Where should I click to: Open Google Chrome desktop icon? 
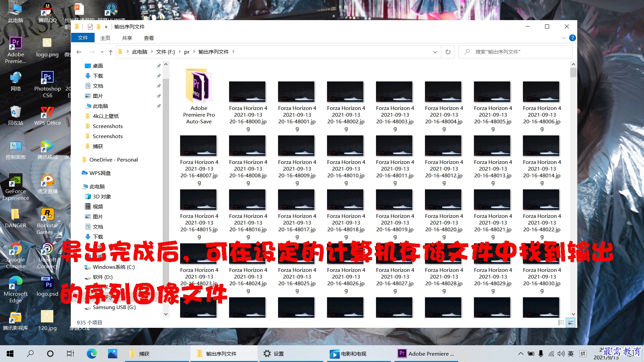(x=15, y=255)
